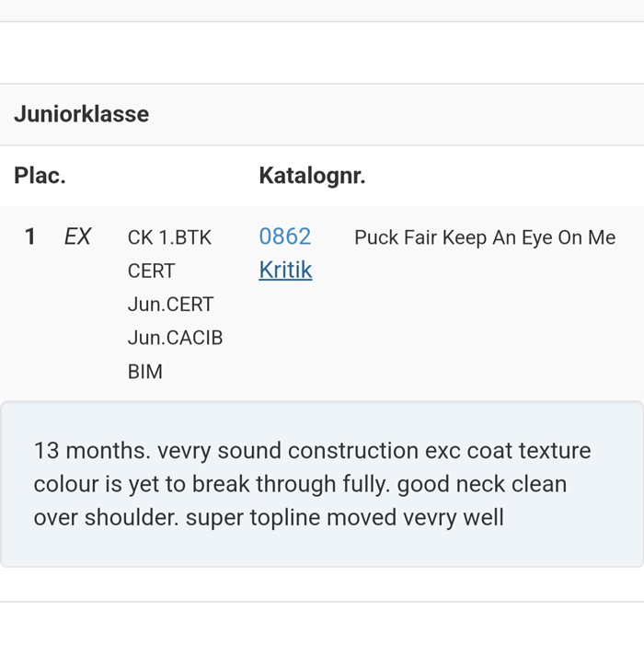Click the '13 months' text in critique
644x645 pixels.
[x=92, y=451]
